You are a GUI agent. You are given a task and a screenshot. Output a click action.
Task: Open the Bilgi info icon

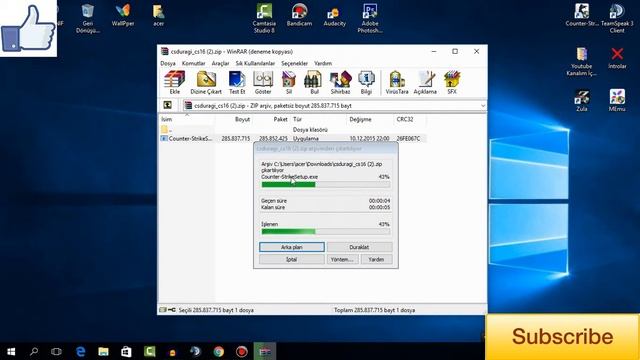366,82
